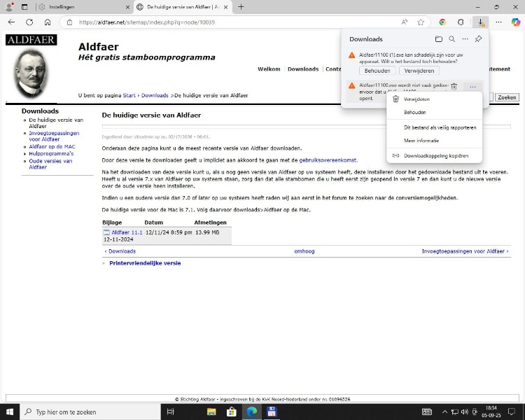
Task: Click the trash icon beside Aldfaer11100.exe
Action: (x=454, y=86)
